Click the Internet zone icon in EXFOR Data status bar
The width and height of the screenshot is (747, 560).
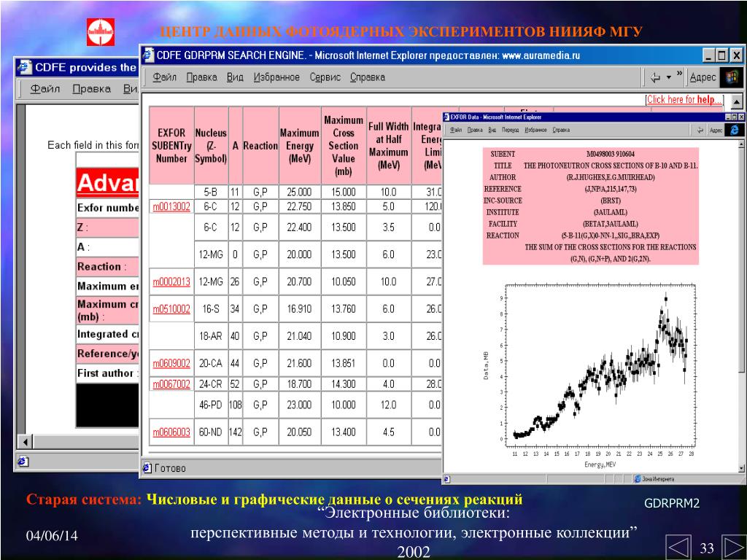pyautogui.click(x=638, y=479)
